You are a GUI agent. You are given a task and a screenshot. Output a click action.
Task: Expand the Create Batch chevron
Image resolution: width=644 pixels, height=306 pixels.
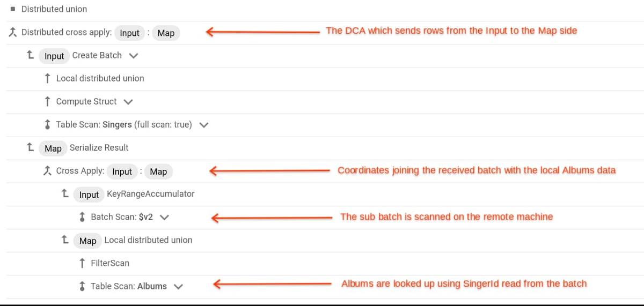click(134, 56)
